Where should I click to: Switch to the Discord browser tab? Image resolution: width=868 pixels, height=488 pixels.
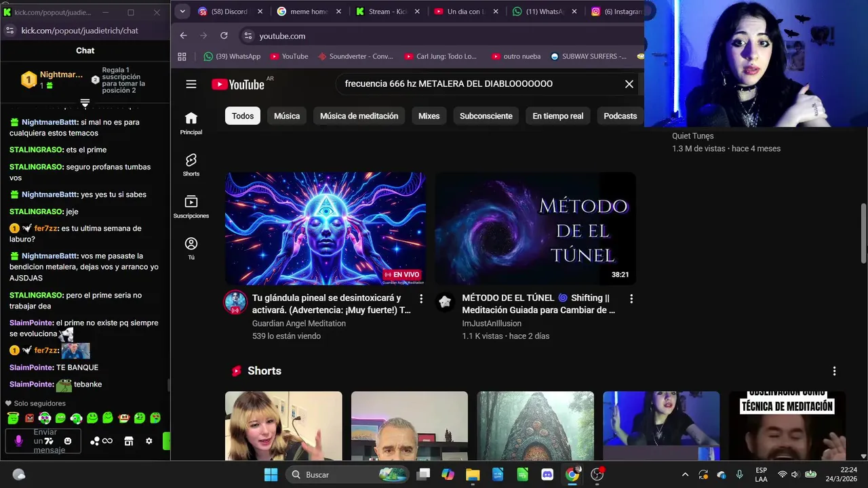(x=229, y=12)
